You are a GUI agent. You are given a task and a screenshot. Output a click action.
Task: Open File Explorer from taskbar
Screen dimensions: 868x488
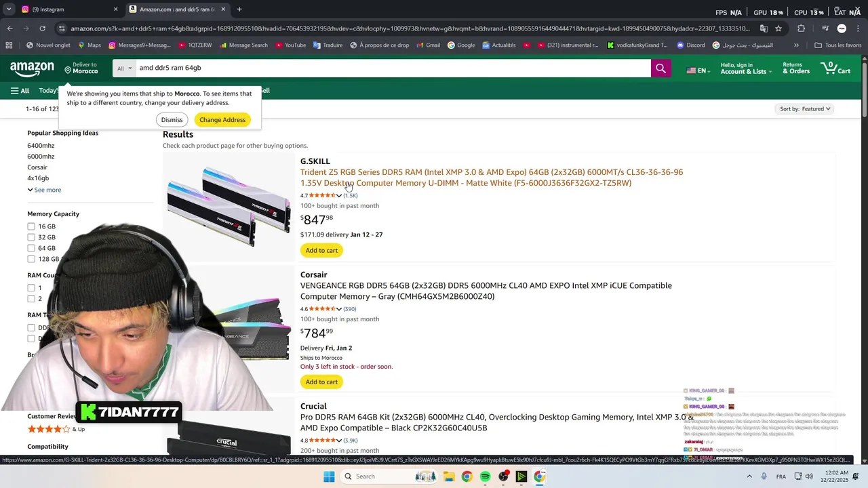(449, 476)
